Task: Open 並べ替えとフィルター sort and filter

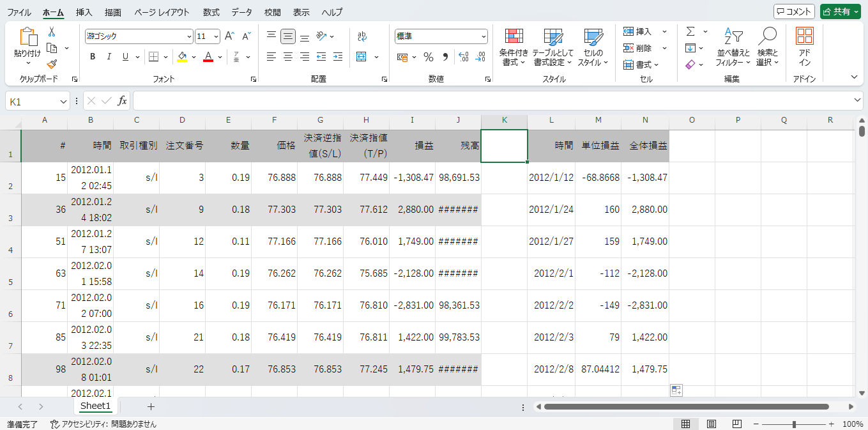Action: (x=733, y=48)
